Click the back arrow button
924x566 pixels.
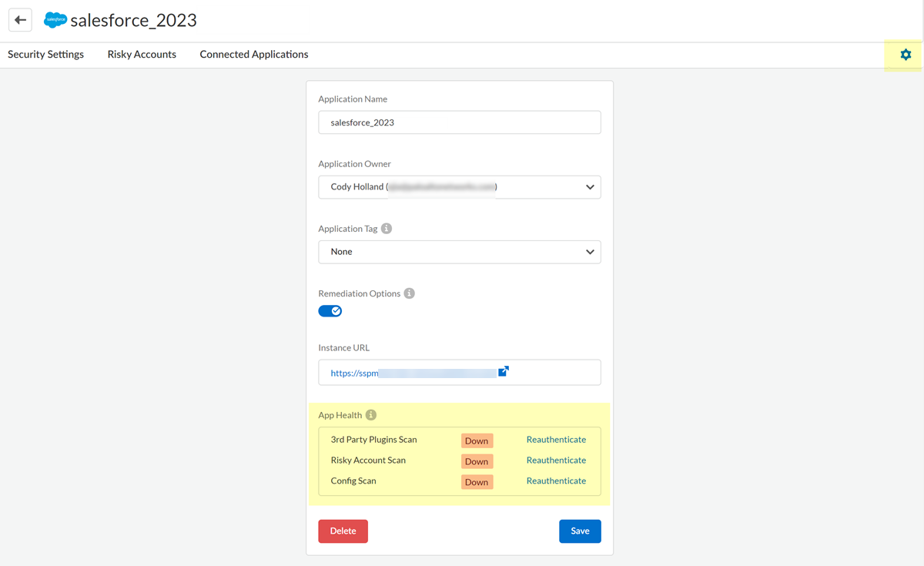point(21,20)
